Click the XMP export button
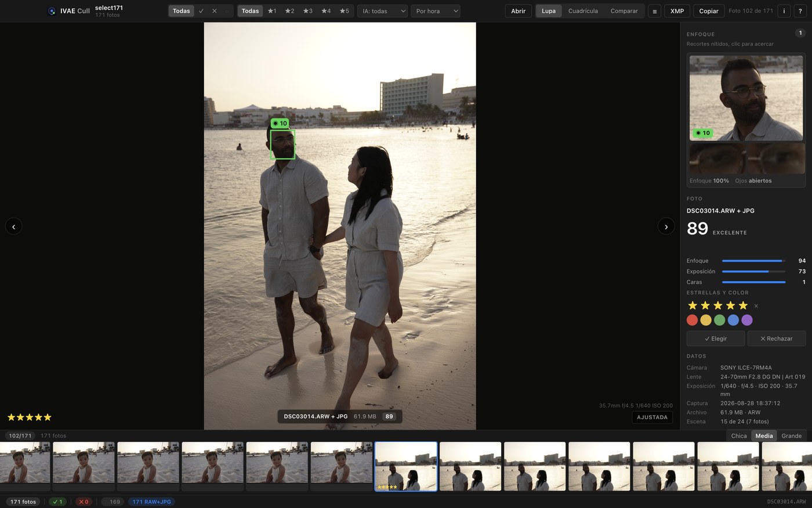Image resolution: width=812 pixels, height=508 pixels. pyautogui.click(x=677, y=11)
